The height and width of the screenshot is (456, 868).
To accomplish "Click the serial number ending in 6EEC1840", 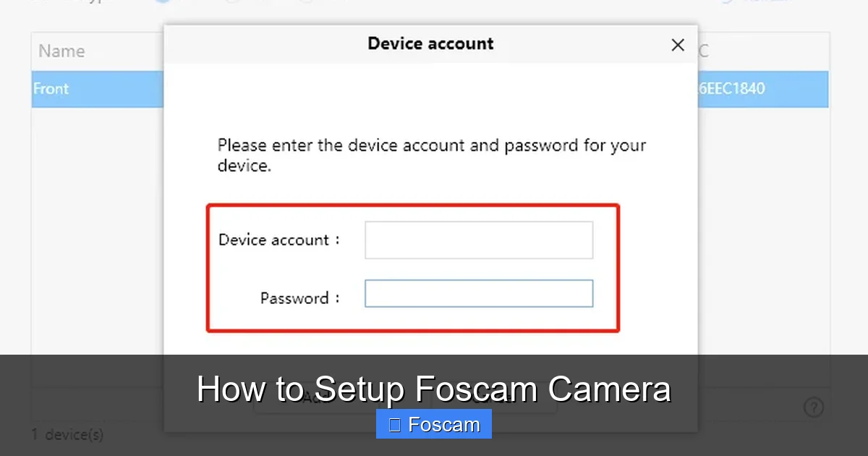I will (732, 88).
